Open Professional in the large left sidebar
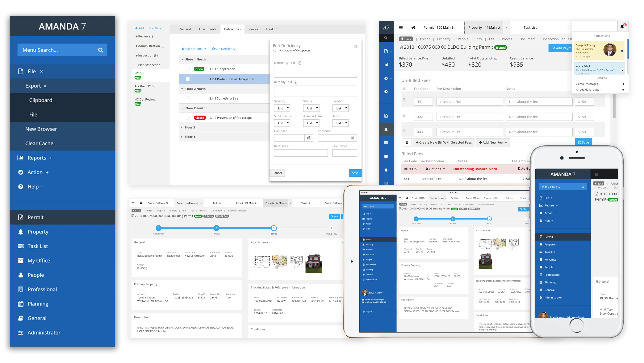Viewport: 644px width, 363px height. pos(62,289)
